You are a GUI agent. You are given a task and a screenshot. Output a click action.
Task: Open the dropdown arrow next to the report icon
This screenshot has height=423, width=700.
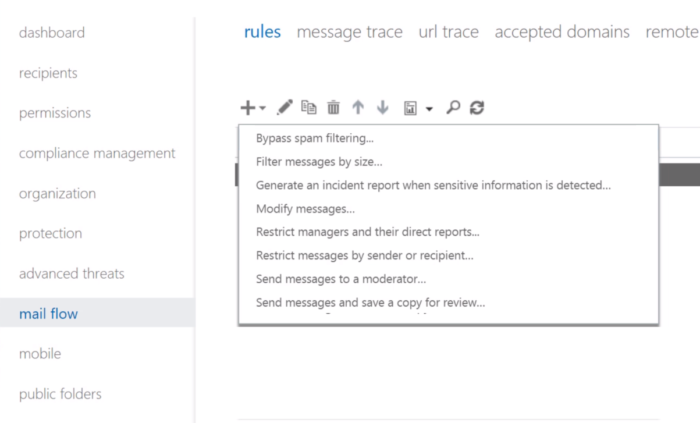tap(429, 108)
